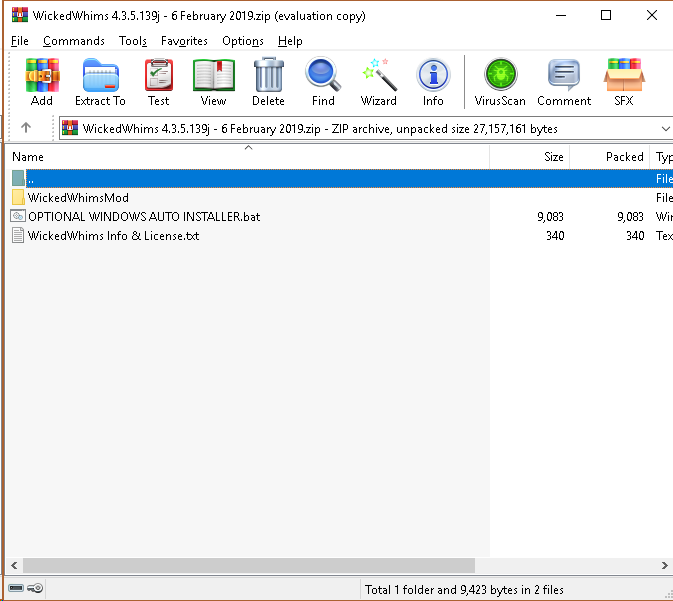The width and height of the screenshot is (673, 601).
Task: Sort by the Name column header
Action: (247, 157)
